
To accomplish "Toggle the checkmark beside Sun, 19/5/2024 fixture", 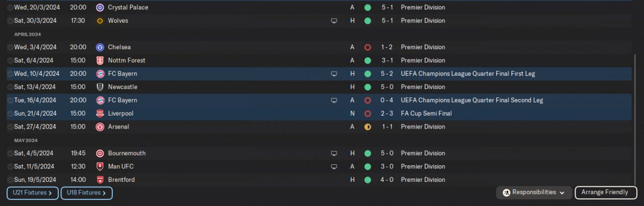I will 11,180.
